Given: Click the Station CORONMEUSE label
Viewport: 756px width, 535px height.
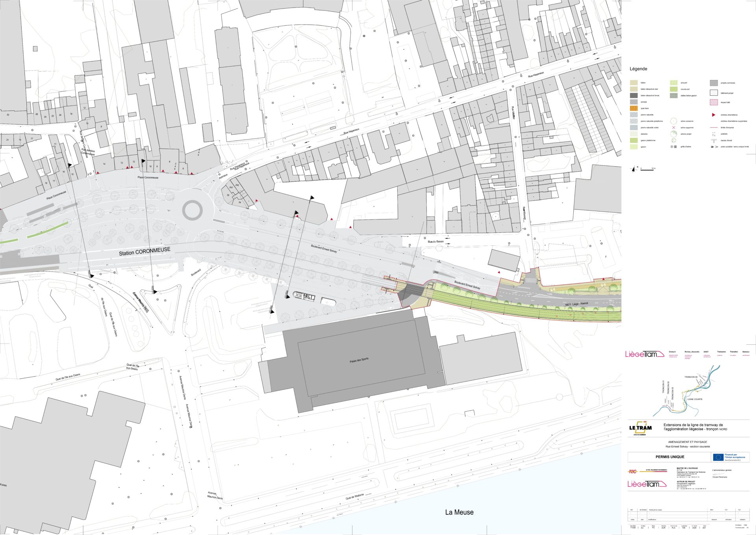Looking at the screenshot, I should 145,251.
